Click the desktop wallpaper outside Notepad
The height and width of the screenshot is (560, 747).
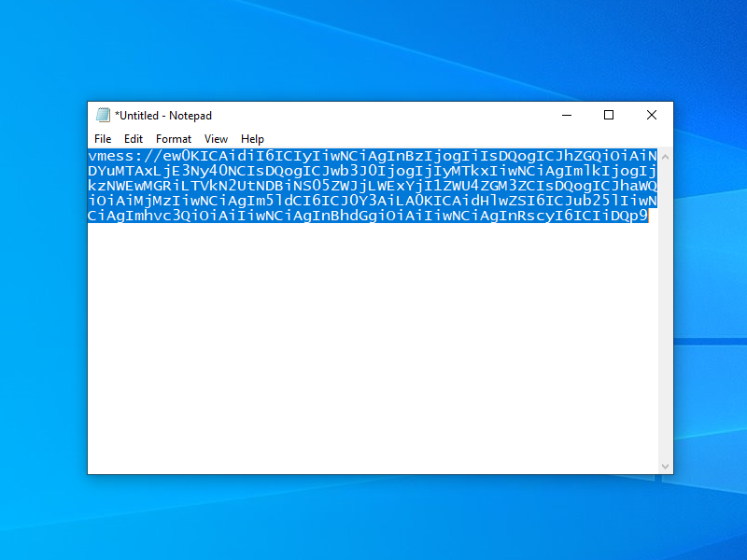pos(373,518)
